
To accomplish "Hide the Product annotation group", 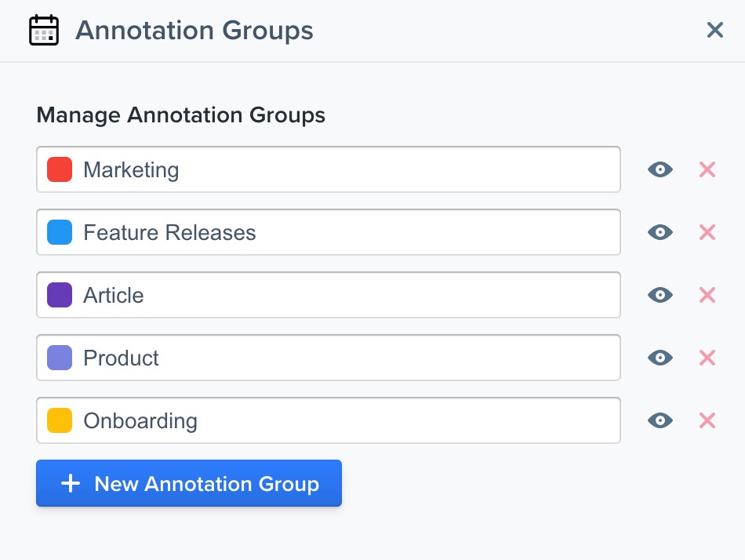I will [660, 358].
